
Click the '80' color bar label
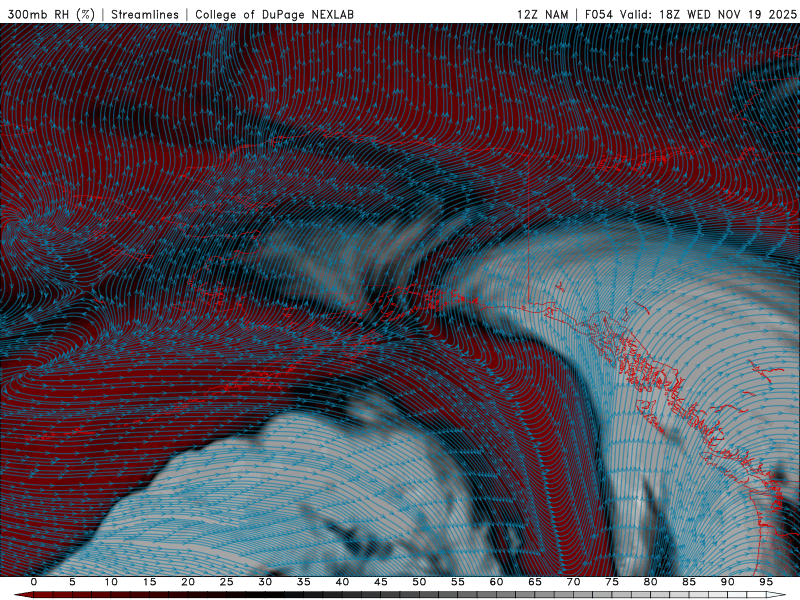click(650, 582)
